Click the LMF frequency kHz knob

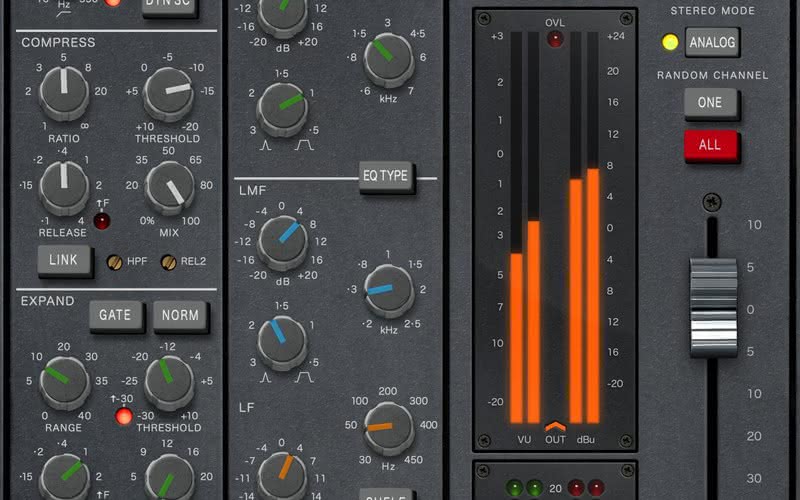pos(388,290)
